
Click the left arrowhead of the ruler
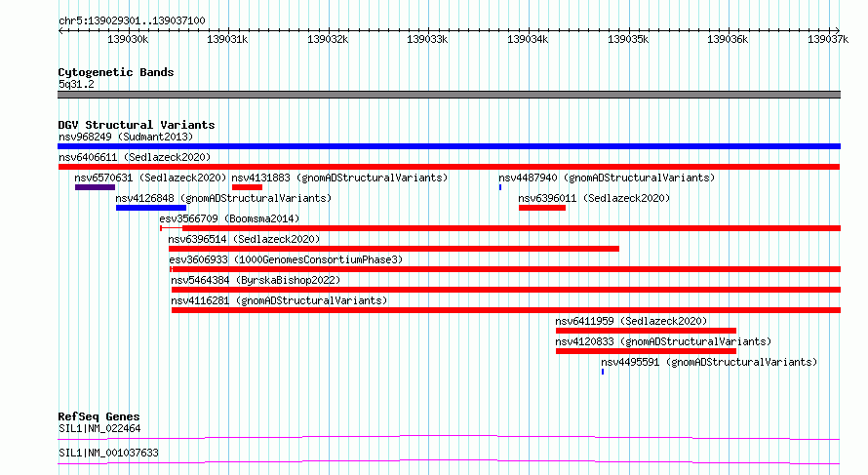coord(60,30)
